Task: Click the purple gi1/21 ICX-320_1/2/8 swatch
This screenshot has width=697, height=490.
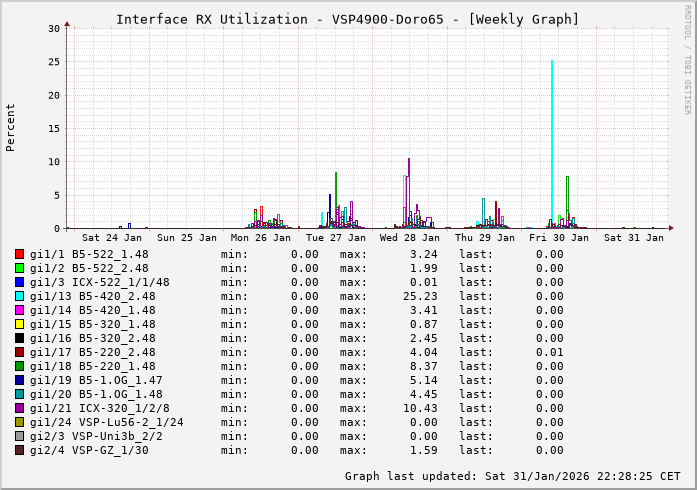Action: 19,408
